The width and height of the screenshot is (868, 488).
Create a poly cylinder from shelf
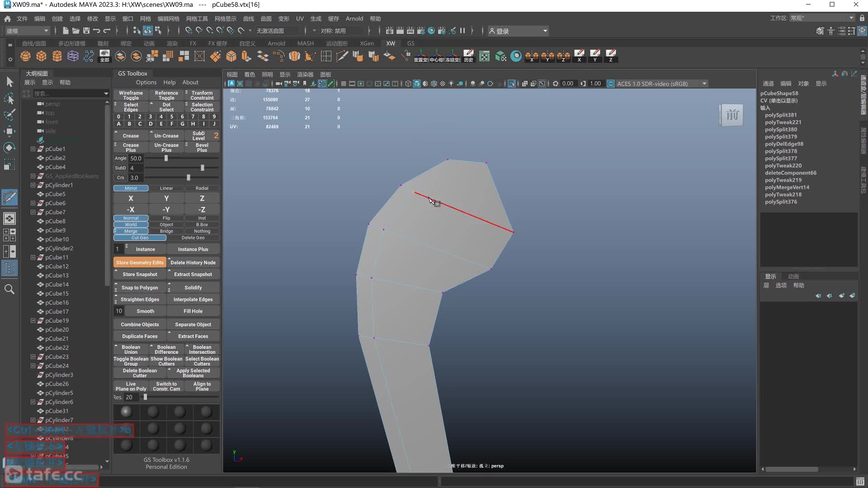tap(57, 56)
